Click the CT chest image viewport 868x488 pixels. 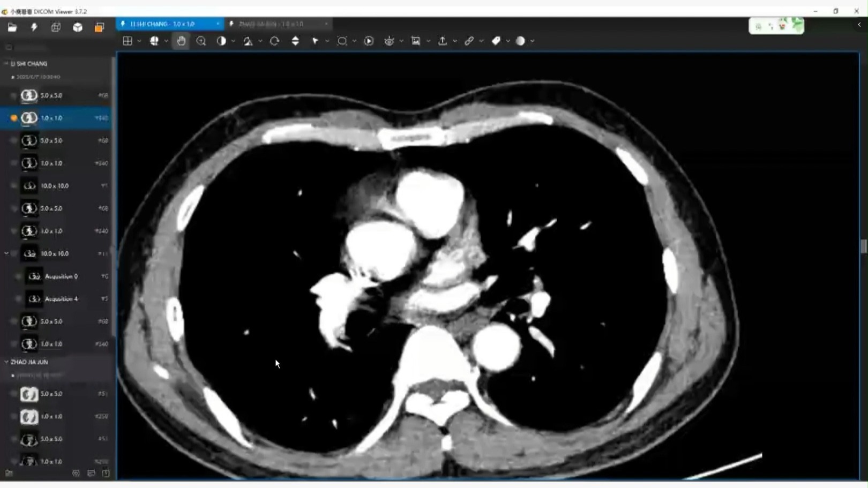488,266
